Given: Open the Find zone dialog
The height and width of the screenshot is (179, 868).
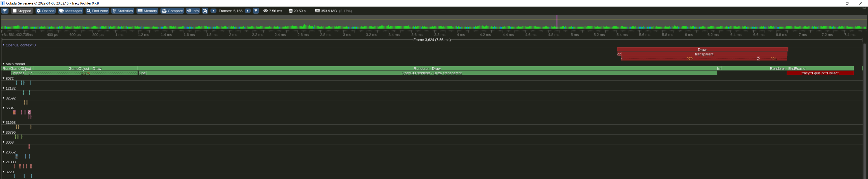Looking at the screenshot, I should click(97, 11).
